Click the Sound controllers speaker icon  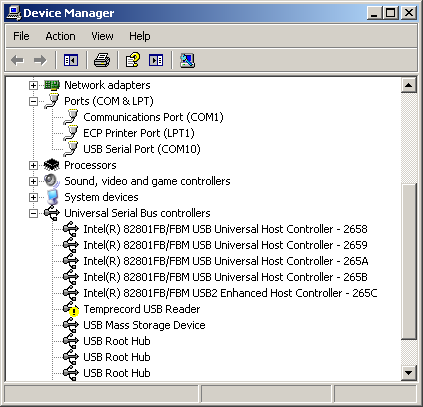click(x=52, y=181)
